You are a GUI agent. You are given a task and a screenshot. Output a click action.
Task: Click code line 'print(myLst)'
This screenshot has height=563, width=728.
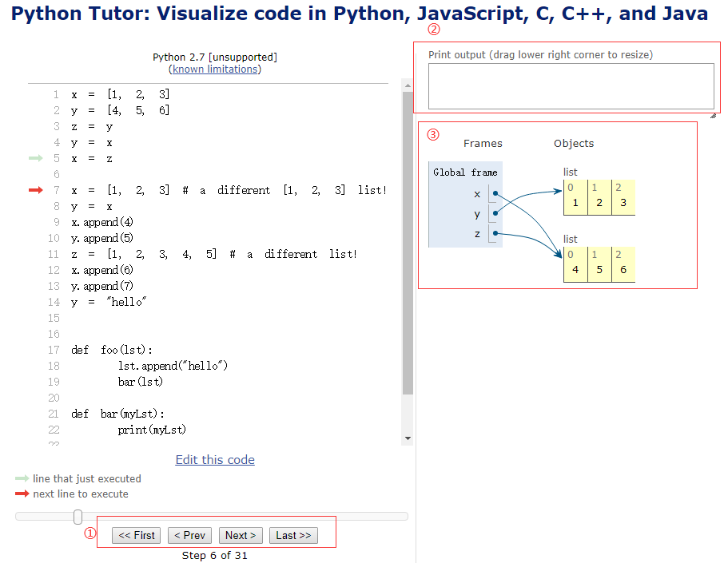(152, 430)
